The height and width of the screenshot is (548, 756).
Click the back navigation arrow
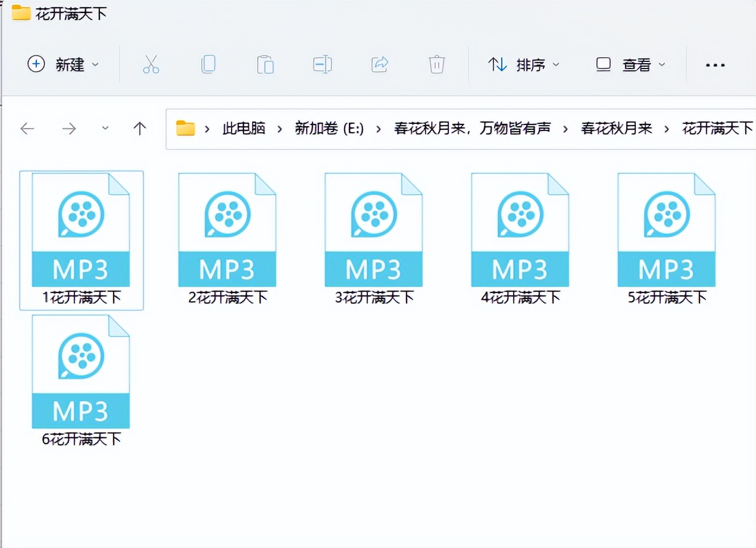tap(27, 129)
